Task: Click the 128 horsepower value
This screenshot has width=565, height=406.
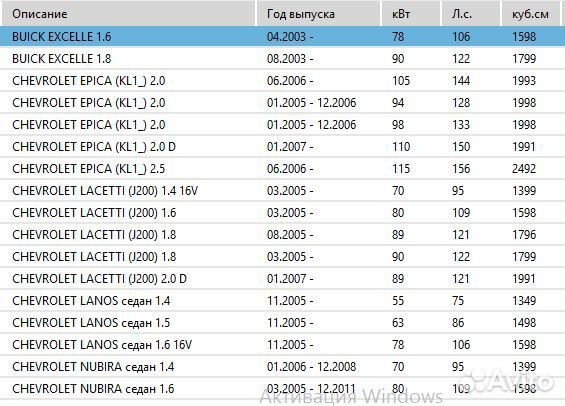Action: pos(461,103)
